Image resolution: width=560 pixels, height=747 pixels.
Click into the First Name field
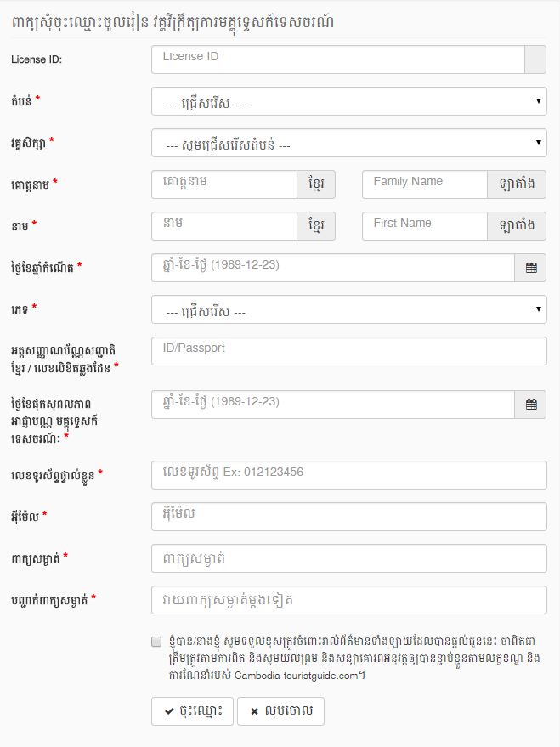click(424, 226)
